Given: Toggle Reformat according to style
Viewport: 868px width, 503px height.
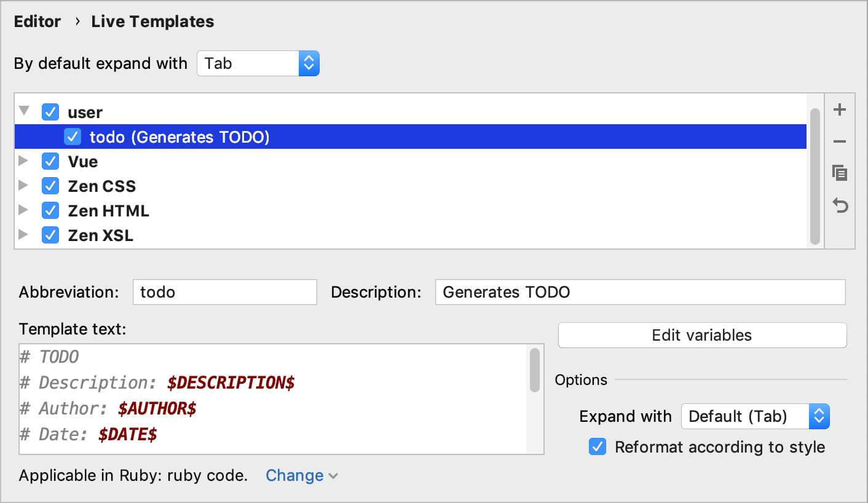Looking at the screenshot, I should [x=597, y=447].
